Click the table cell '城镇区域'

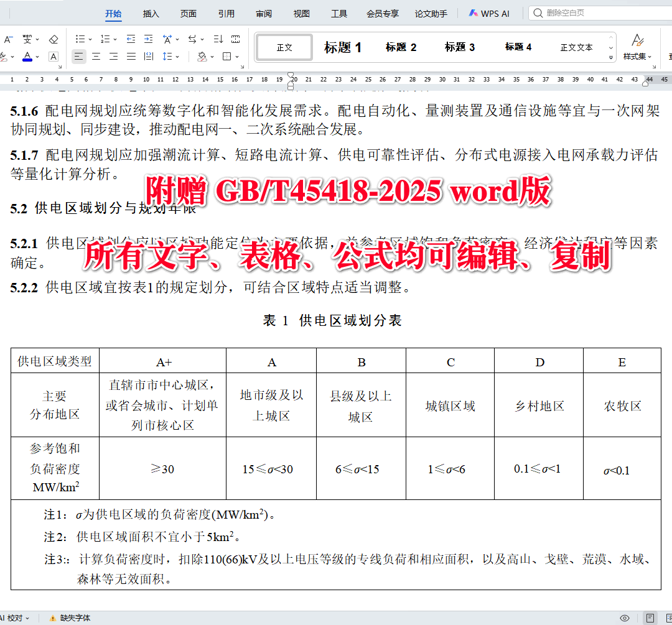point(450,405)
